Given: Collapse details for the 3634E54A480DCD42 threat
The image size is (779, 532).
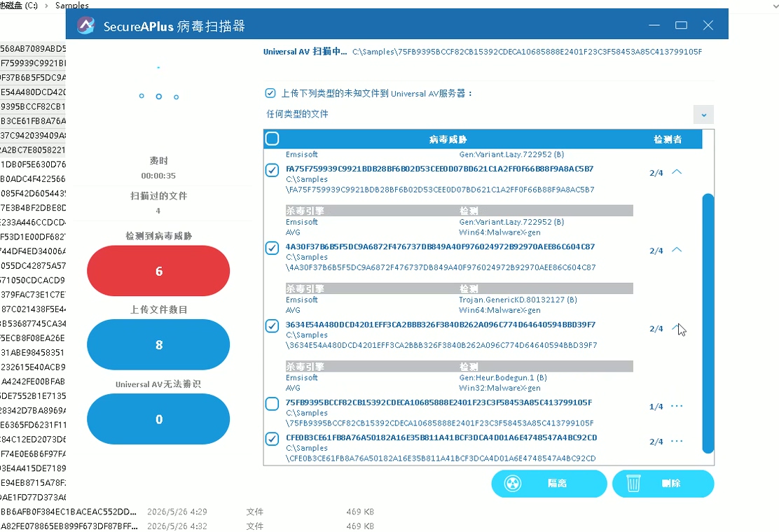Looking at the screenshot, I should [677, 328].
